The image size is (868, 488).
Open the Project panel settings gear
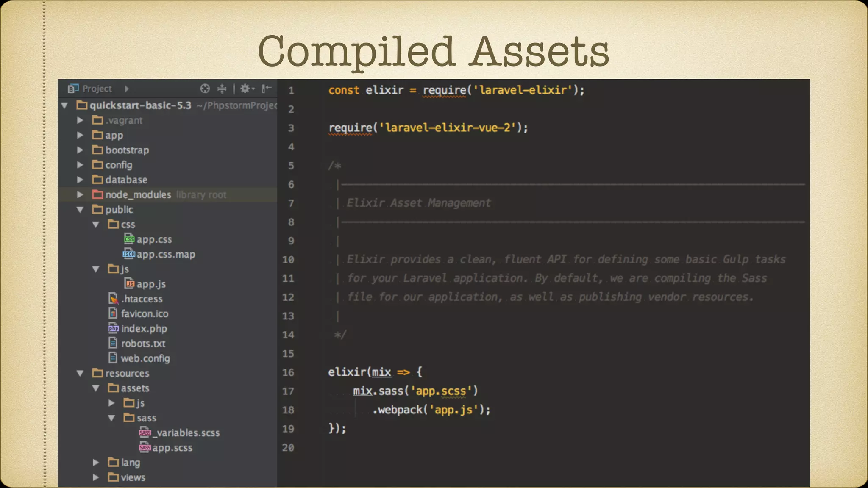[x=247, y=89]
